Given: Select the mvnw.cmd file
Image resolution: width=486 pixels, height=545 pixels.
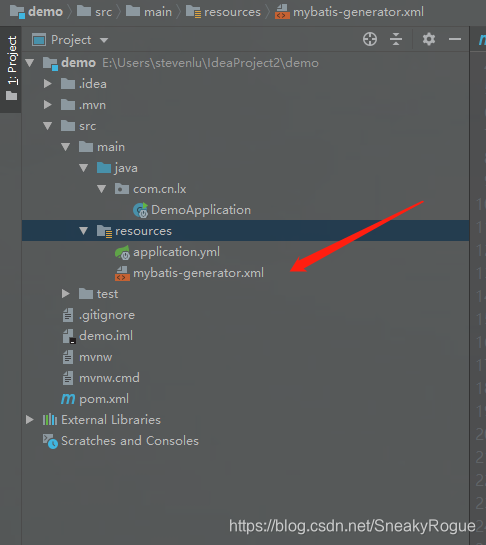Looking at the screenshot, I should pyautogui.click(x=109, y=378).
